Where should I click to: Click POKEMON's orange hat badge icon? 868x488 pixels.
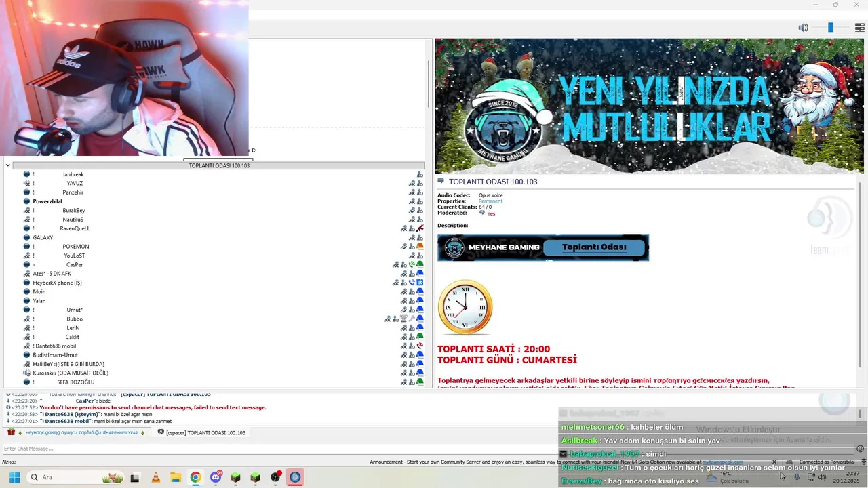[x=420, y=247]
